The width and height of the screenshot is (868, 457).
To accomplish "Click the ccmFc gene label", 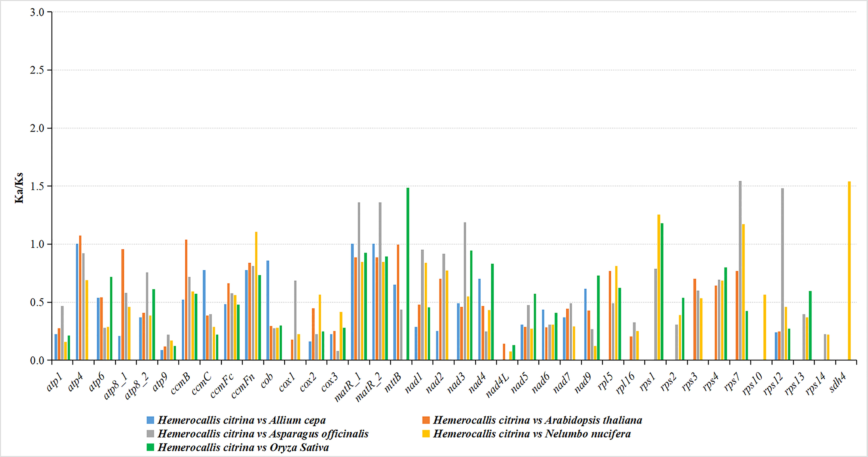I will (222, 386).
